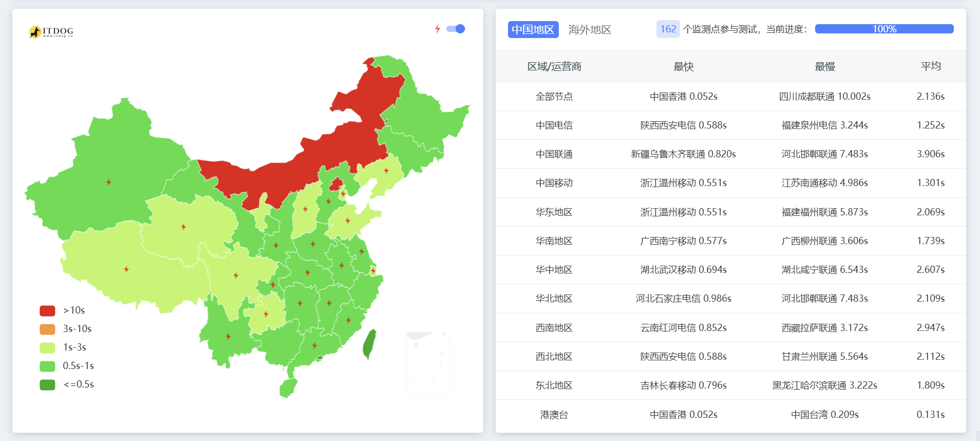Click the lightning marker on Yunnan region

[228, 337]
